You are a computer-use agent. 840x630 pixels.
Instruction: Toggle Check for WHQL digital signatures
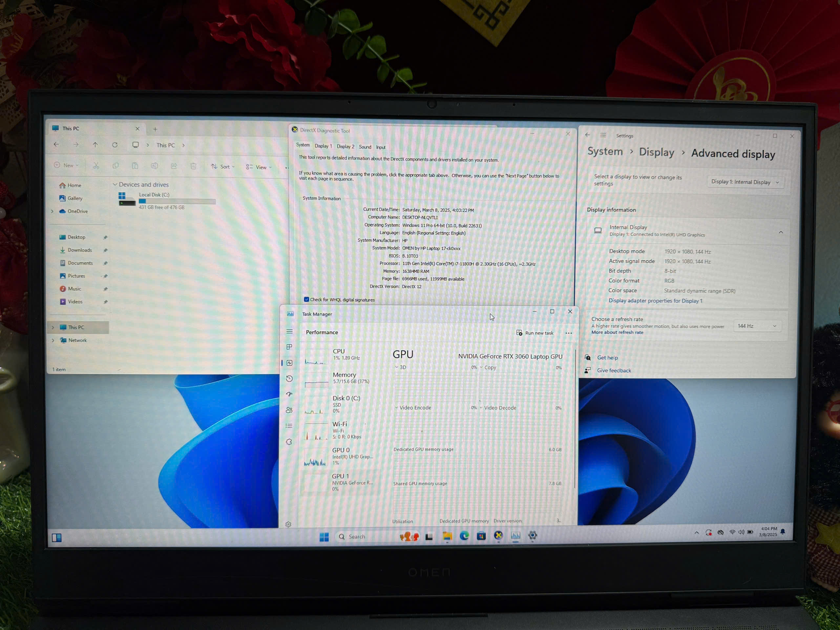click(306, 299)
